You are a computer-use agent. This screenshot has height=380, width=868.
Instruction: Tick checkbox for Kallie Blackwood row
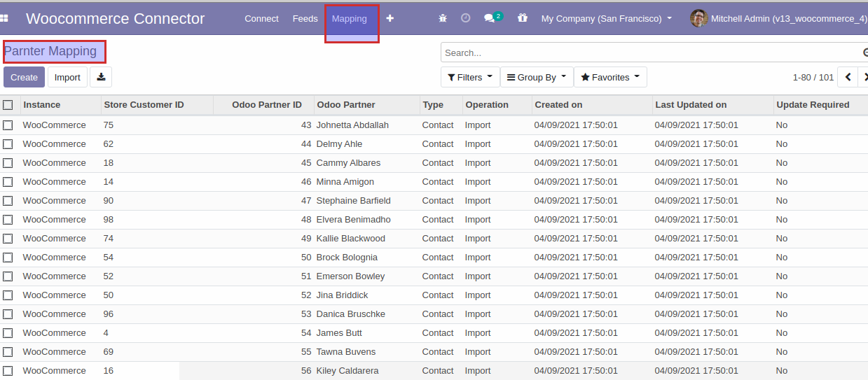click(8, 239)
